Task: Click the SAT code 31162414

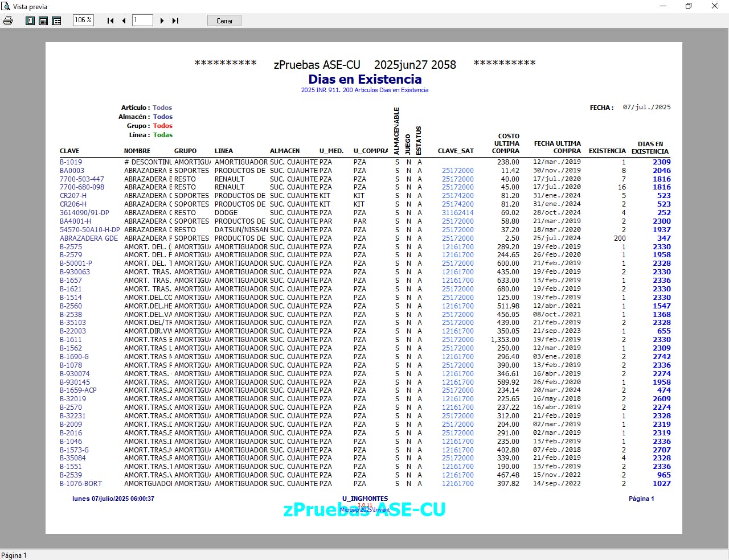Action: tap(458, 212)
